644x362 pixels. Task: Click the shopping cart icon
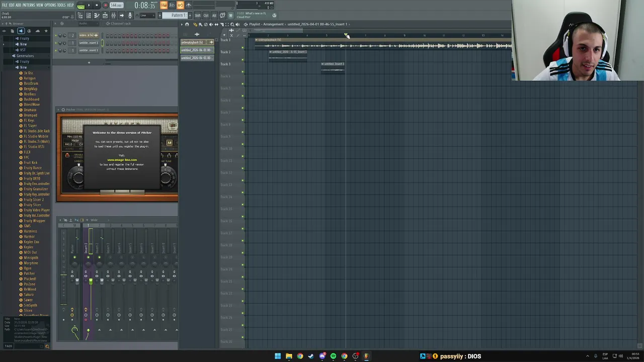(x=230, y=16)
